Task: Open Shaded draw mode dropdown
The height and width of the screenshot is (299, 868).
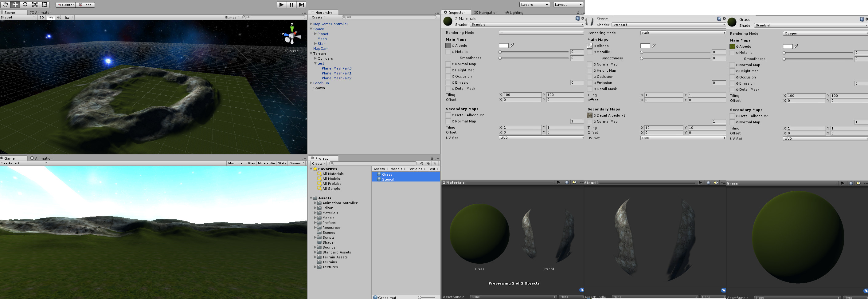Action: (18, 17)
